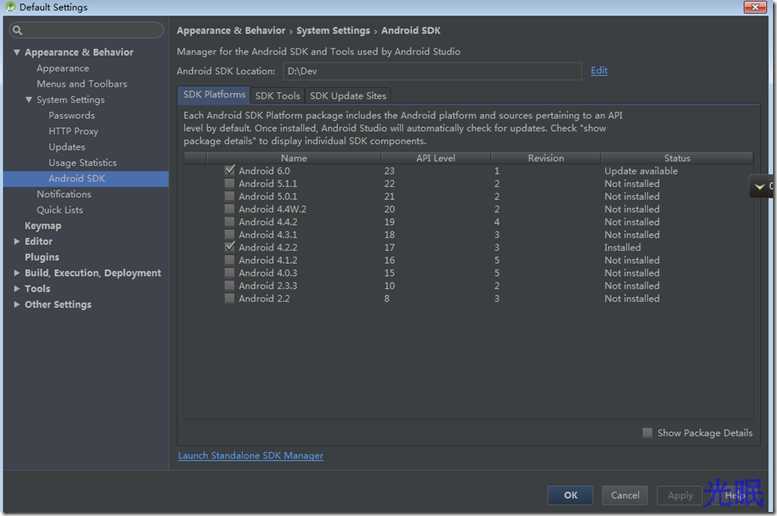Check the Android 5.0.1 platform checkbox
Image resolution: width=777 pixels, height=516 pixels.
229,196
